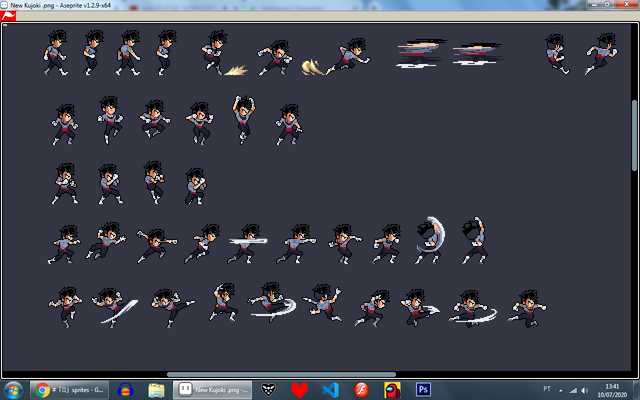
Task: Launch Among Us from the taskbar
Action: click(392, 390)
